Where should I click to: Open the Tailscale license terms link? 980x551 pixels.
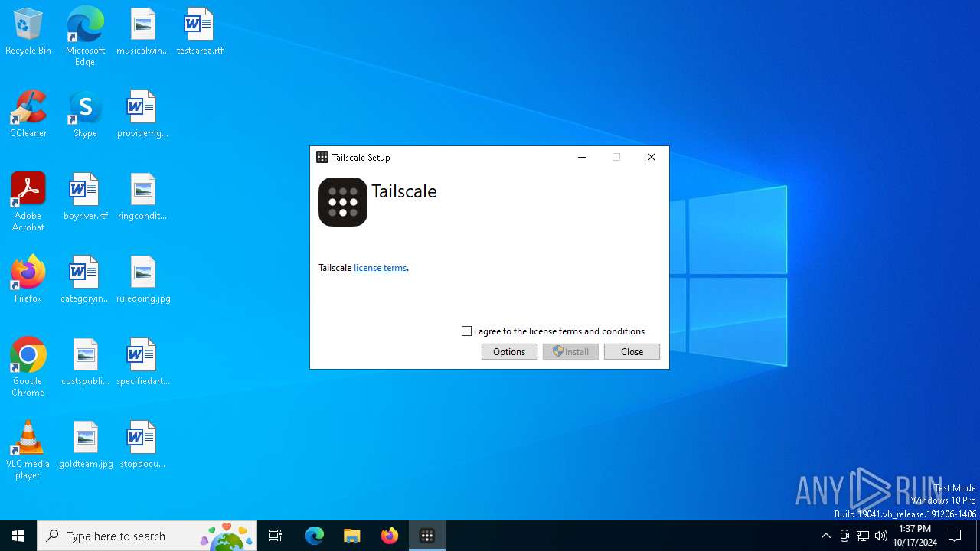click(380, 268)
